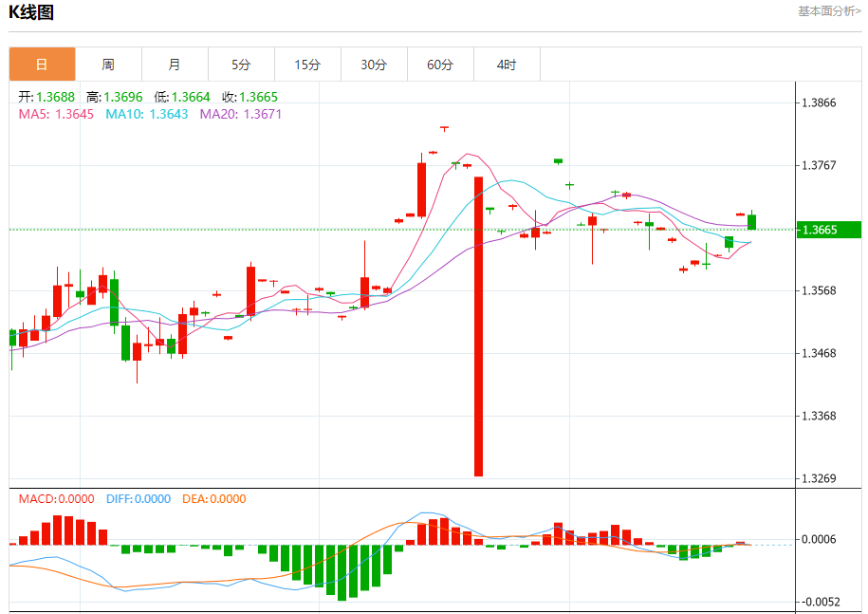Select the 日 daily chart tab
This screenshot has height=614, width=868.
[42, 65]
